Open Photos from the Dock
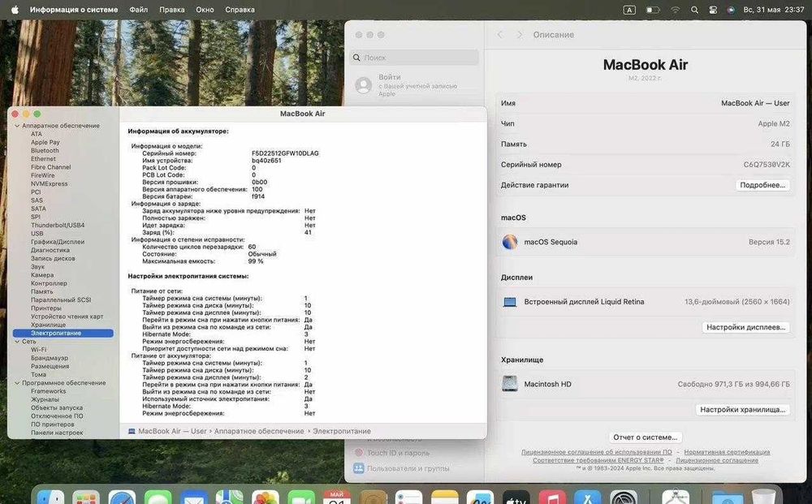Image resolution: width=812 pixels, height=504 pixels. (266, 498)
